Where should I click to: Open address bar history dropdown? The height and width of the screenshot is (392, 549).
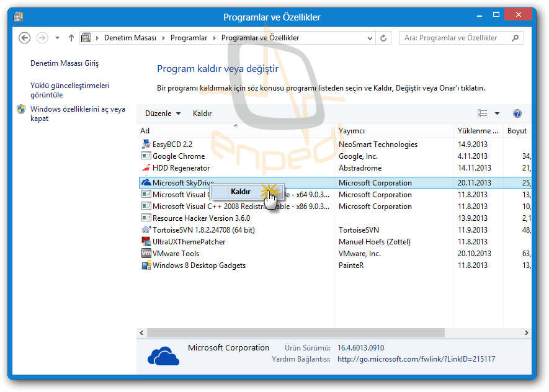[x=370, y=38]
